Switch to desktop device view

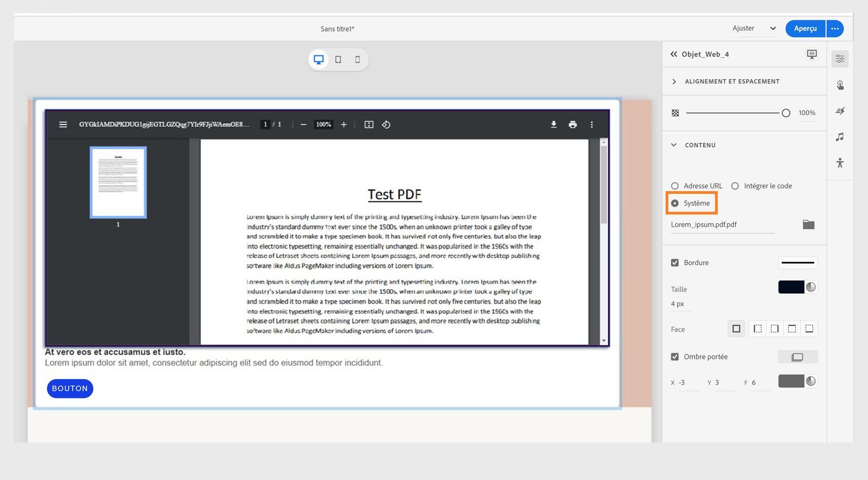[319, 60]
